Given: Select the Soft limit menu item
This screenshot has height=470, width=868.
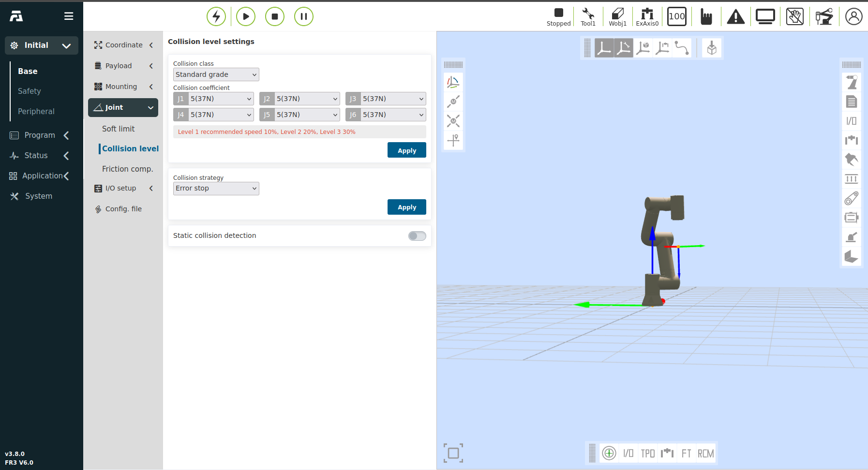Looking at the screenshot, I should 119,129.
